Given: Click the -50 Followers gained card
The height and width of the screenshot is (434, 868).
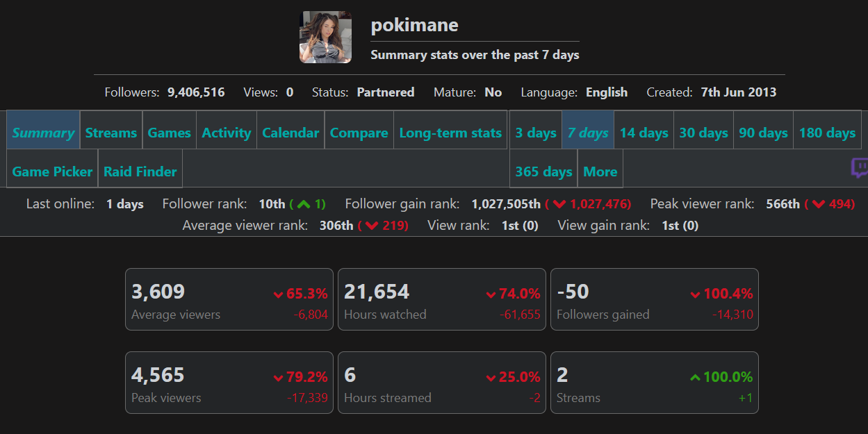Looking at the screenshot, I should 655,299.
